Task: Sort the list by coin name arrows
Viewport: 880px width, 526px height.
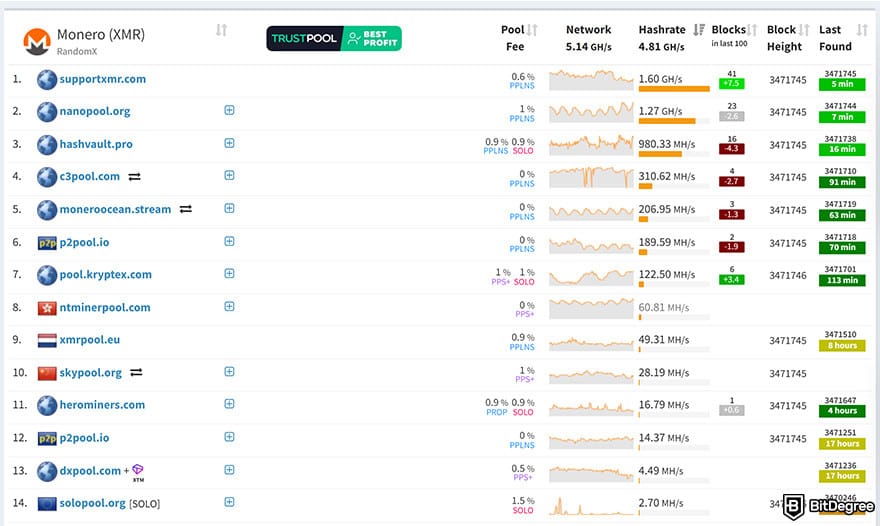Action: tap(222, 30)
